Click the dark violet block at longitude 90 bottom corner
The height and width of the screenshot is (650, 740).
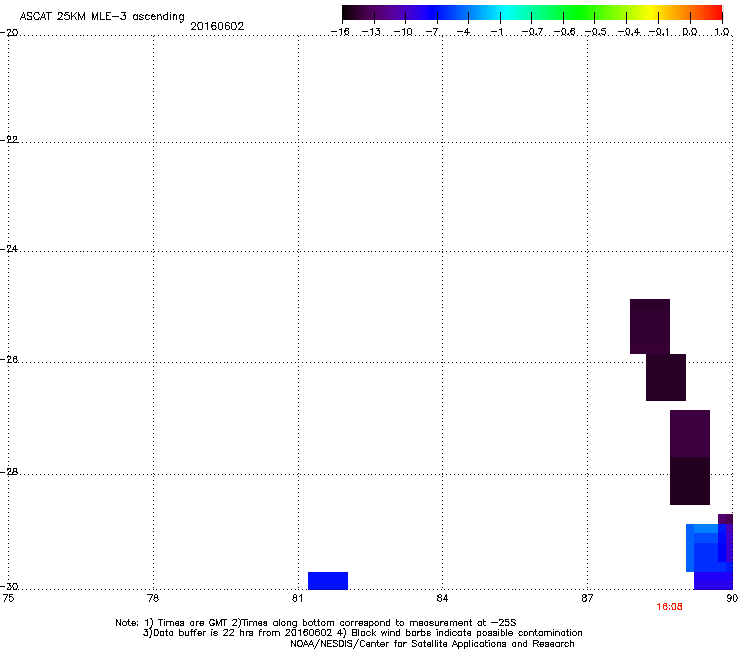click(713, 581)
